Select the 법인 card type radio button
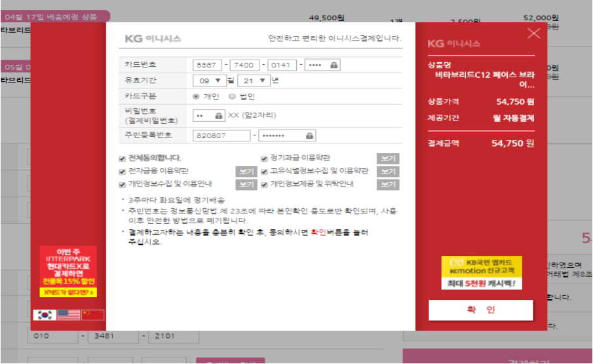The image size is (593, 364). [x=232, y=96]
